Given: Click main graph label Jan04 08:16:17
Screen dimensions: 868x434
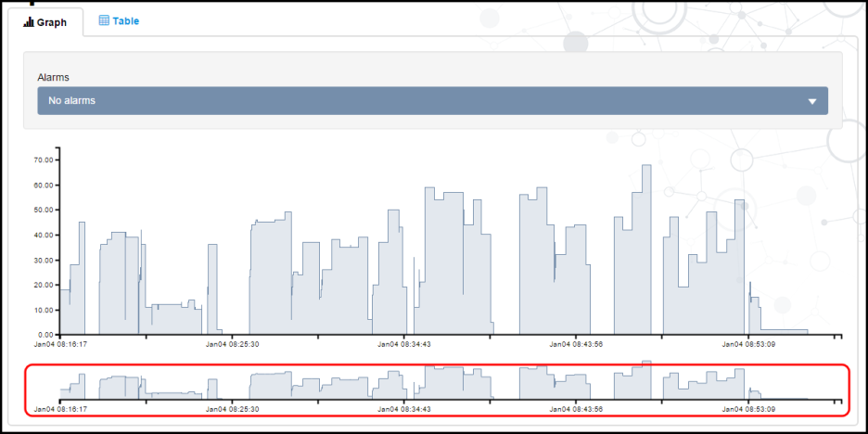Looking at the screenshot, I should click(x=60, y=344).
